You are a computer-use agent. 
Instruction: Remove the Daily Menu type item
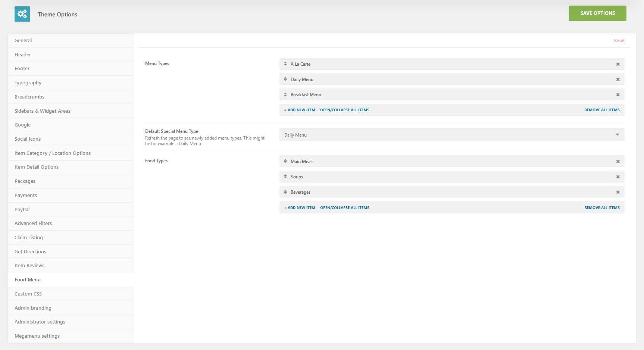click(618, 79)
